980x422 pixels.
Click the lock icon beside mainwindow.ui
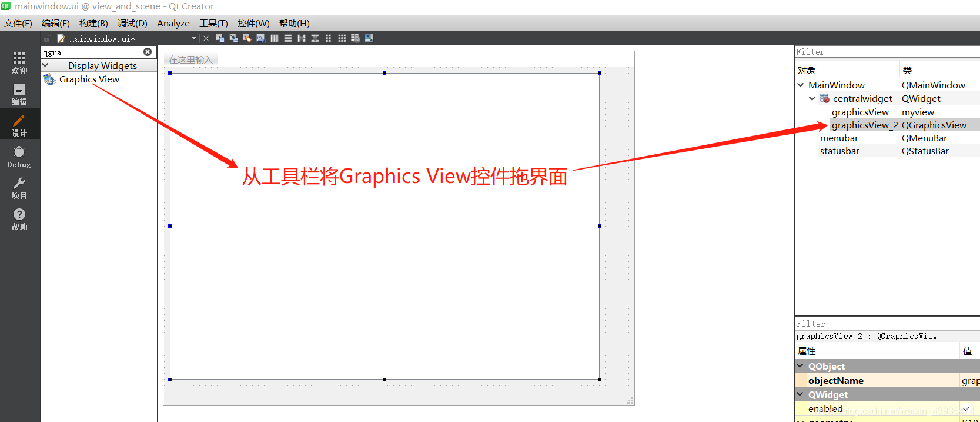[x=48, y=38]
